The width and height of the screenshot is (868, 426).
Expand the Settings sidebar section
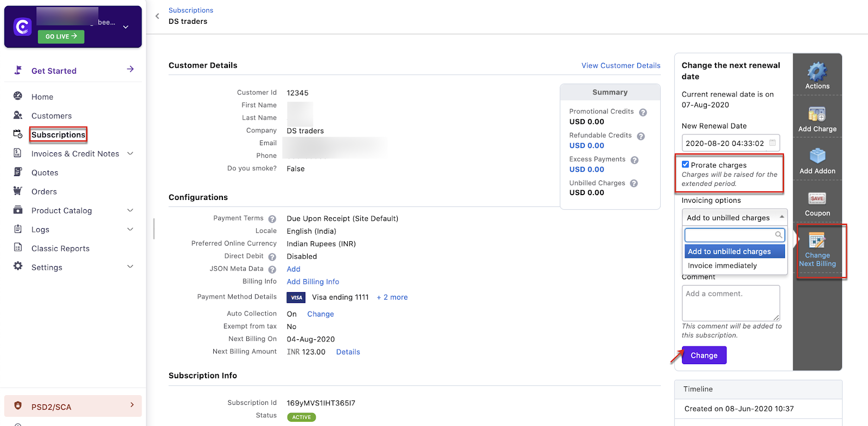[130, 267]
